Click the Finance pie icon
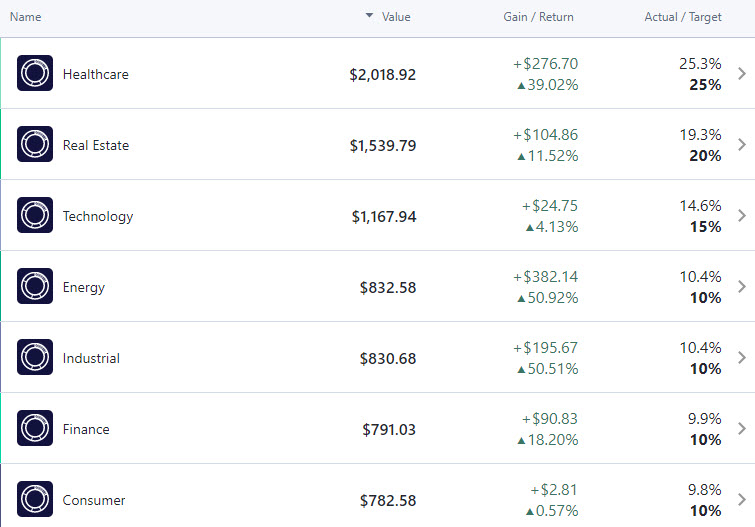 [x=35, y=428]
